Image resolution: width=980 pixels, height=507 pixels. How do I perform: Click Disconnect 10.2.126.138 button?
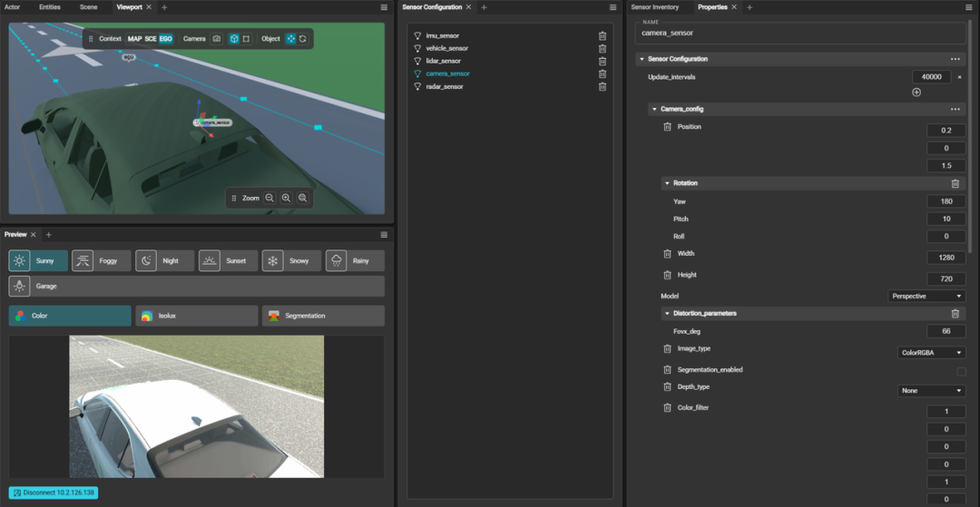(x=54, y=492)
